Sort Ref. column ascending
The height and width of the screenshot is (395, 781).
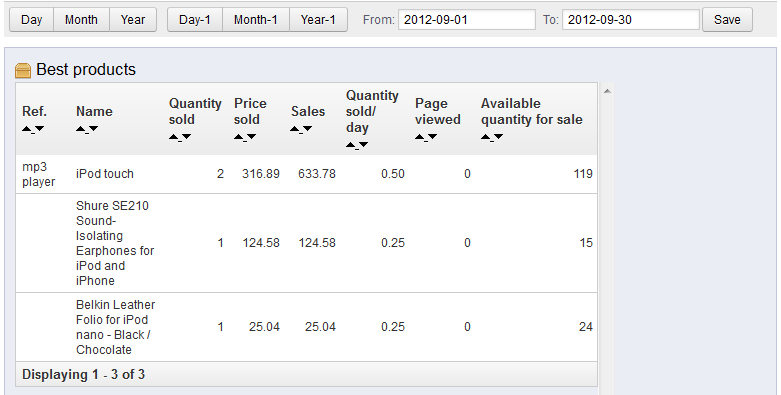(26, 129)
